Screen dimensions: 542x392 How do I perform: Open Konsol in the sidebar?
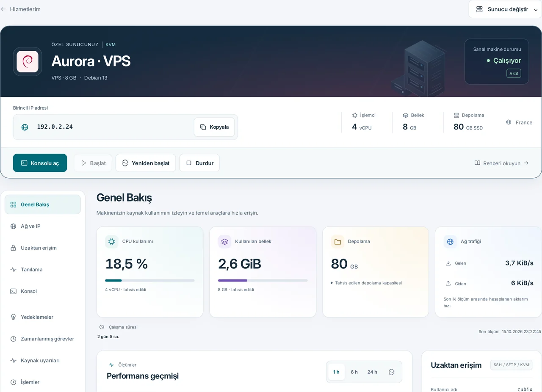pyautogui.click(x=43, y=291)
